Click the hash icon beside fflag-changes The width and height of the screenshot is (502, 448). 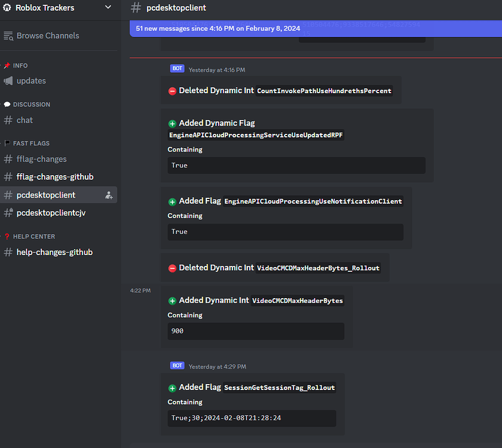tap(8, 159)
